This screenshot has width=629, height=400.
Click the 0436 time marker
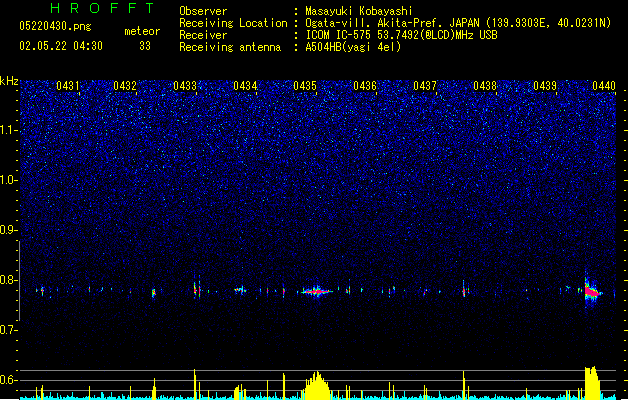365,86
